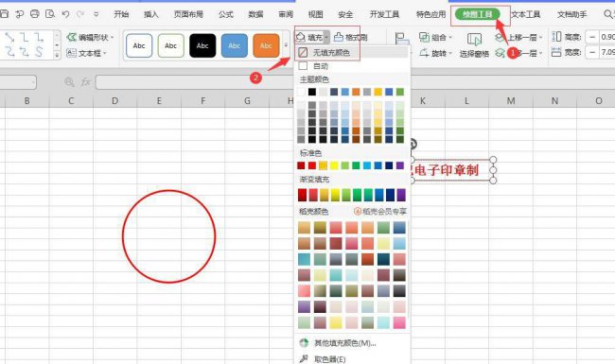Select the straight double-arrow line shape
Image resolution: width=615 pixels, height=364 pixels.
click(9, 38)
